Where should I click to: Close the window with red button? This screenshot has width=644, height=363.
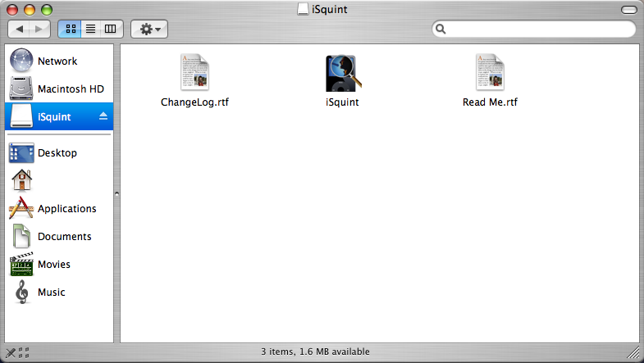click(x=12, y=10)
